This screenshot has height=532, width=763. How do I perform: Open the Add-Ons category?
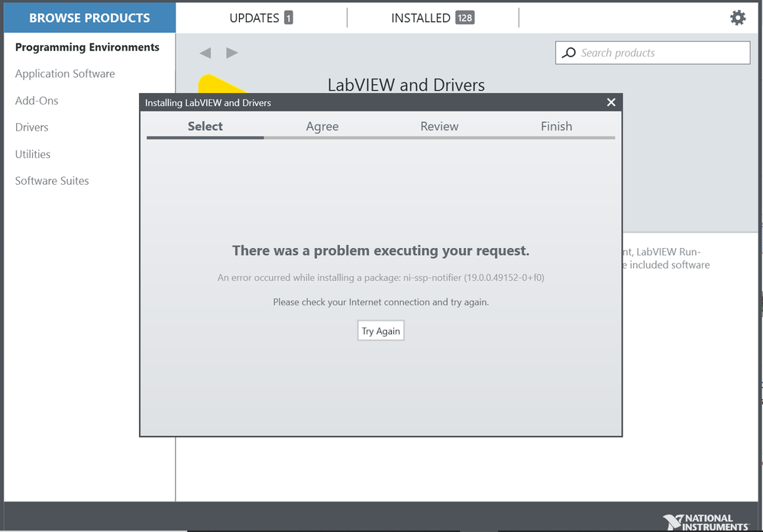37,101
